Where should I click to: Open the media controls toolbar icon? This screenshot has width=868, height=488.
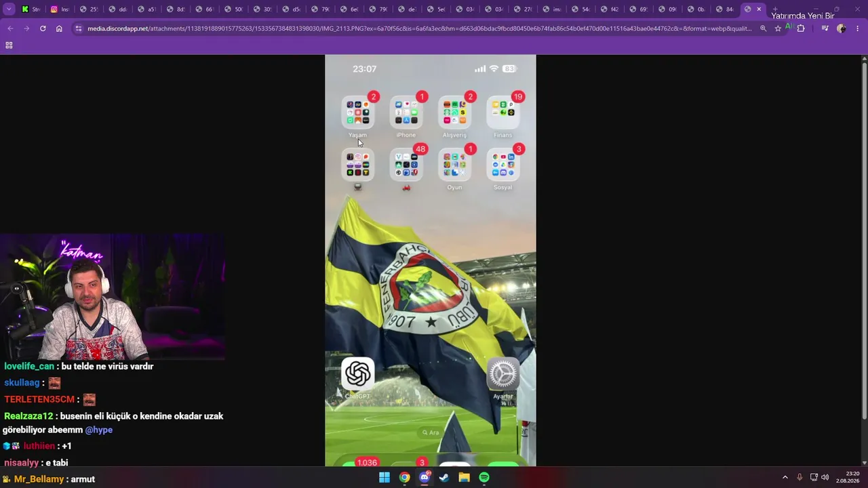(825, 28)
